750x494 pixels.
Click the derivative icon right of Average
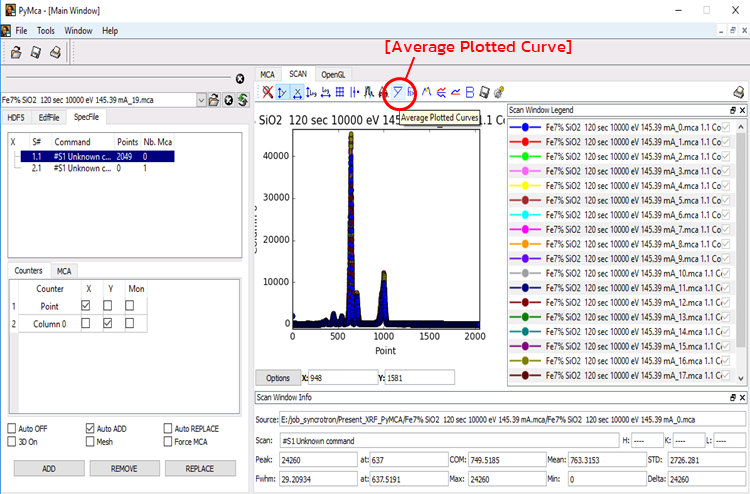click(411, 92)
